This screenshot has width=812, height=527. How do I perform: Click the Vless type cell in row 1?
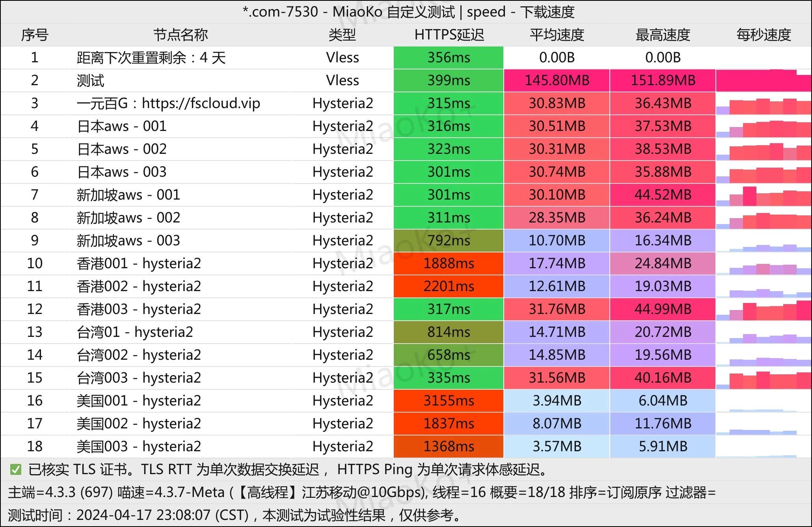coord(342,58)
